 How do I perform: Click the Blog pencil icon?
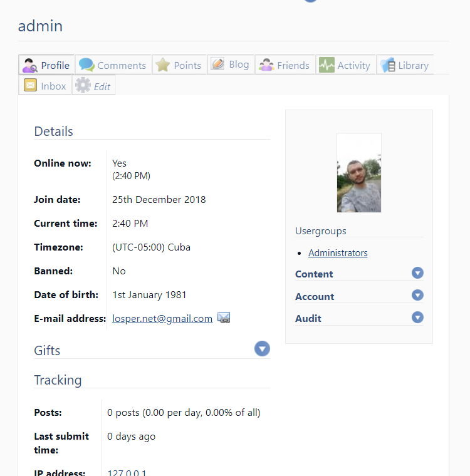pos(217,65)
